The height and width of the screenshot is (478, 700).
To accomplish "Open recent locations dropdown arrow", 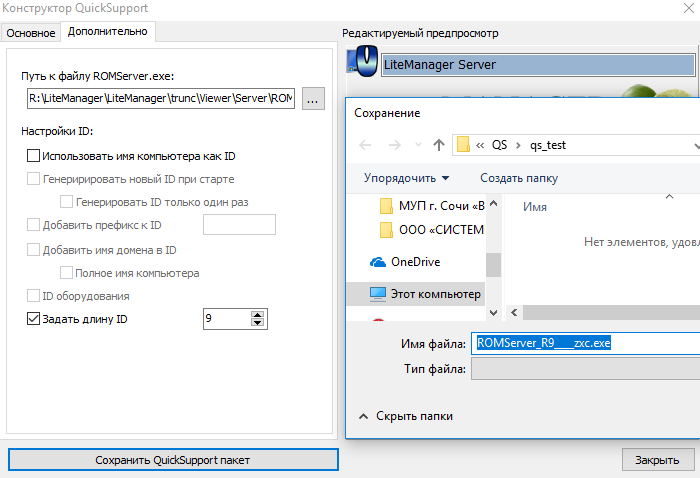I will [x=418, y=145].
